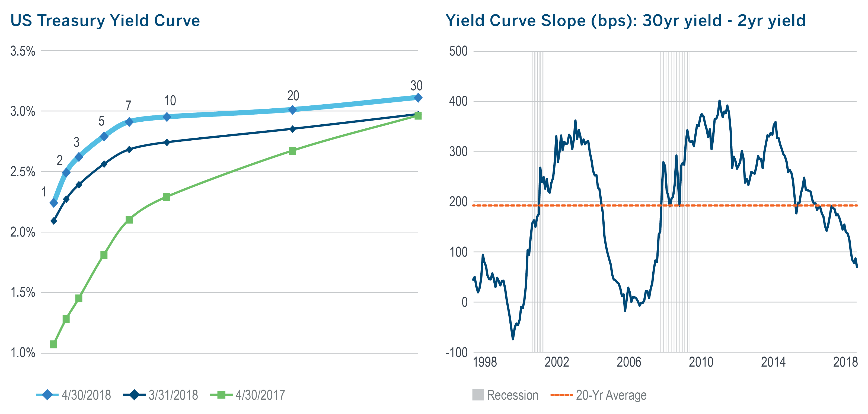The width and height of the screenshot is (868, 414).
Task: Click the 3/31/2018 dark blue diamond legend marker
Action: tap(135, 395)
